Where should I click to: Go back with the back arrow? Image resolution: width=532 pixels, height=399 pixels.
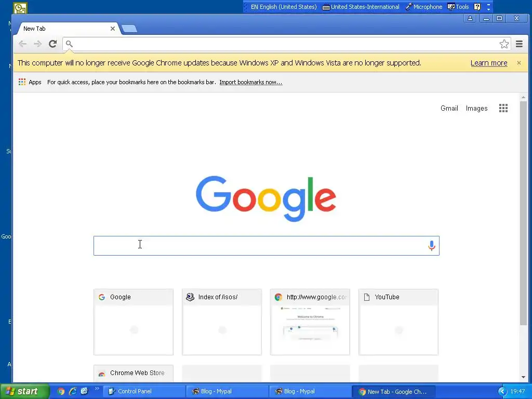click(x=23, y=44)
